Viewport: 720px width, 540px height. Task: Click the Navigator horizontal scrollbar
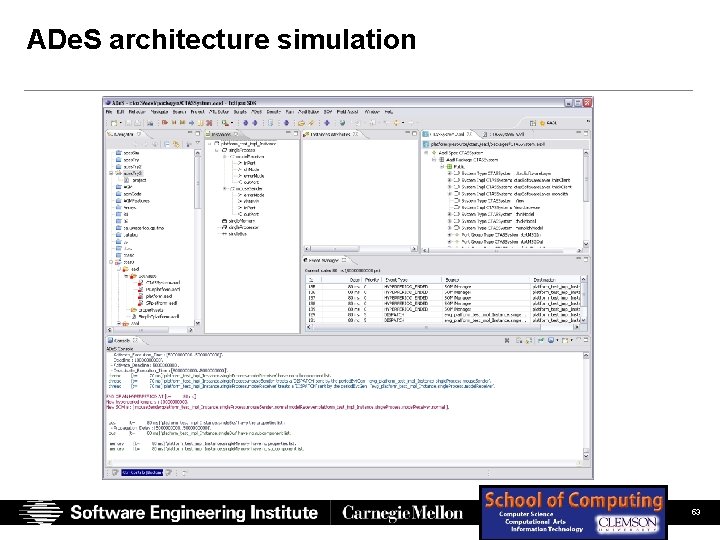click(151, 330)
